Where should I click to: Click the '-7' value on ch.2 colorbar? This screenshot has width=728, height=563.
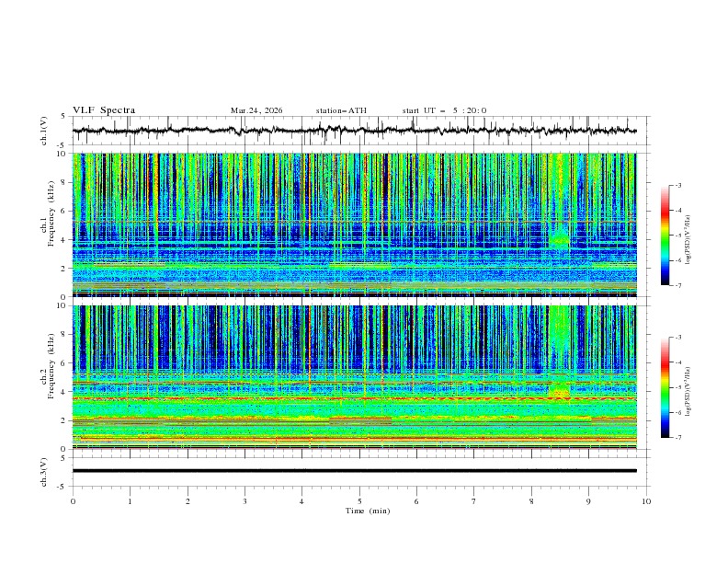pyautogui.click(x=677, y=438)
